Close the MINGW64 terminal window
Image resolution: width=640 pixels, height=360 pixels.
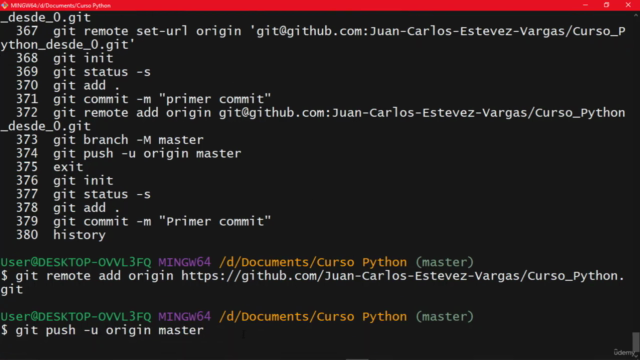tap(628, 5)
